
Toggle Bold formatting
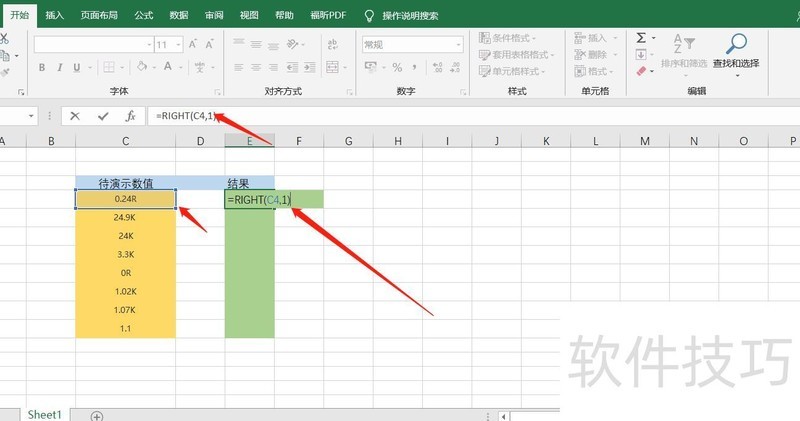pos(42,67)
